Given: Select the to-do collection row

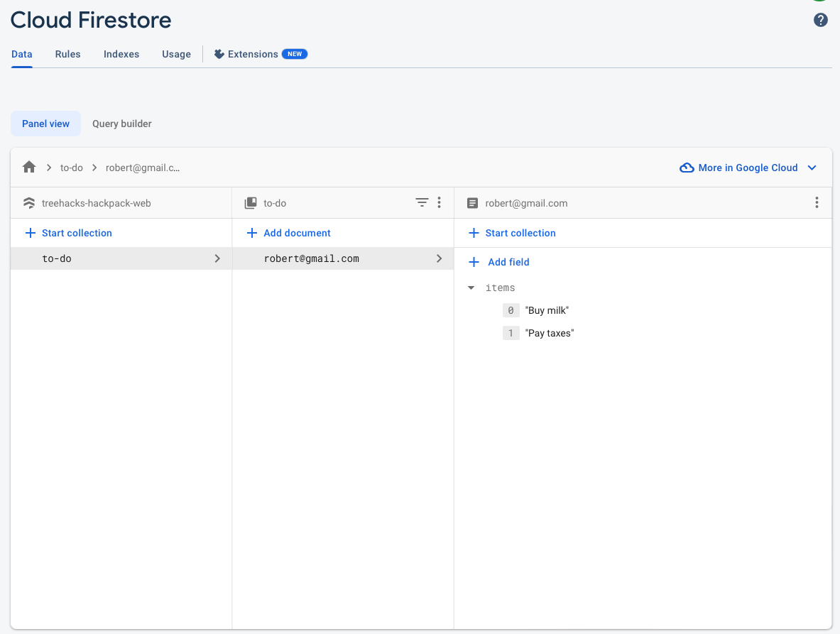Looking at the screenshot, I should pyautogui.click(x=121, y=258).
